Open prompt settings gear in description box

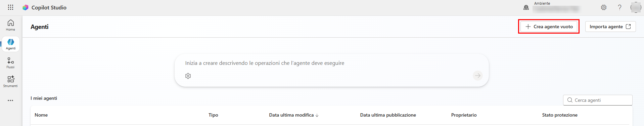pos(188,76)
